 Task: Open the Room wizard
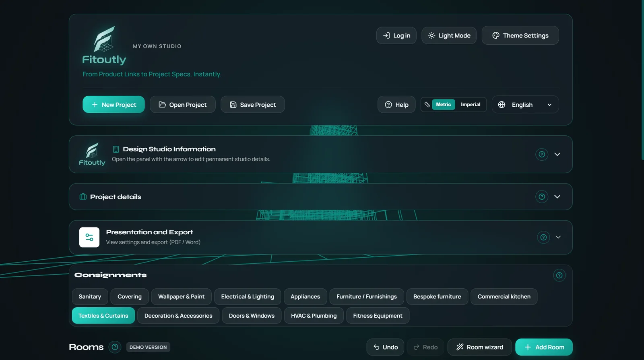[479, 347]
